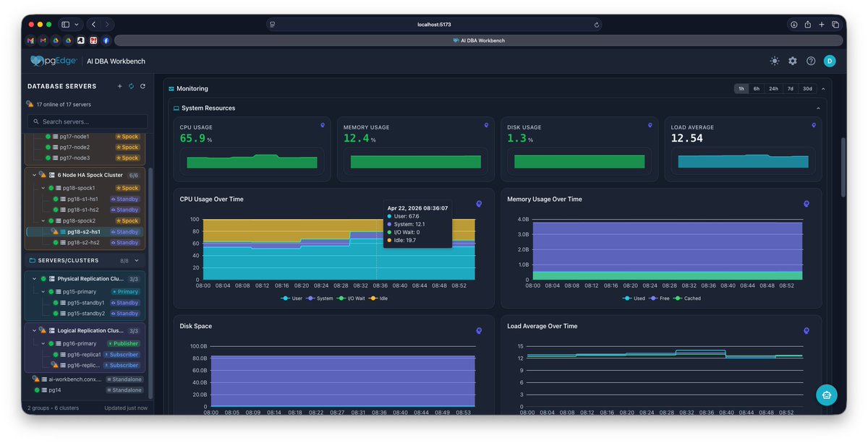
Task: Toggle light/dark theme sun icon
Action: pyautogui.click(x=775, y=61)
